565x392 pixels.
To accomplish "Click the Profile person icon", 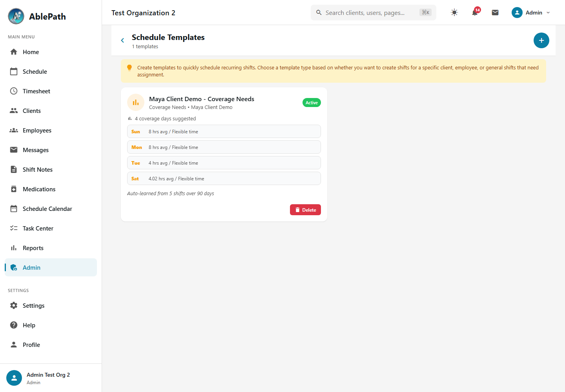I will [x=14, y=345].
